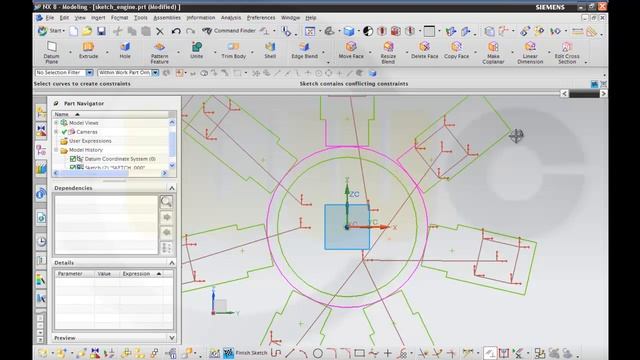
Task: Toggle Datum Coordinate System checkbox
Action: [73, 159]
